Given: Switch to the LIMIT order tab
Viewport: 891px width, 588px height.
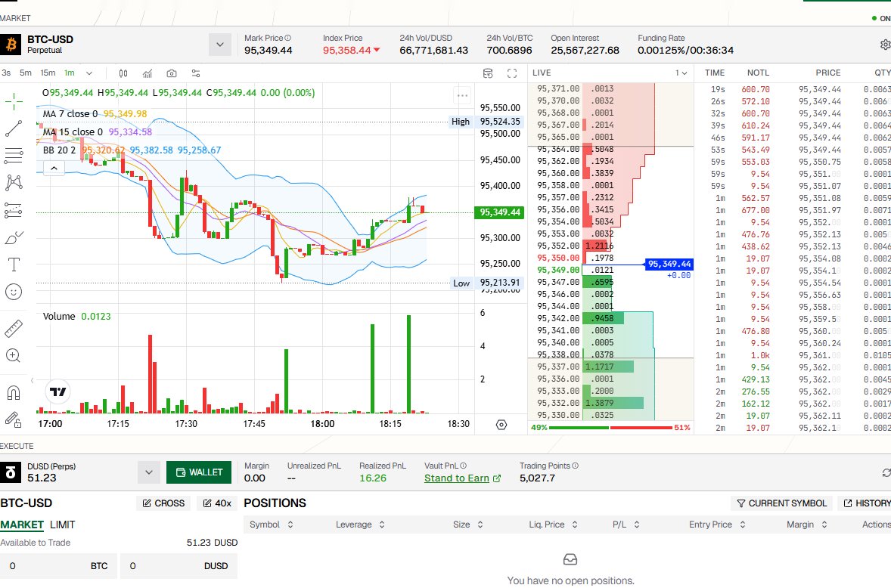Looking at the screenshot, I should (63, 525).
